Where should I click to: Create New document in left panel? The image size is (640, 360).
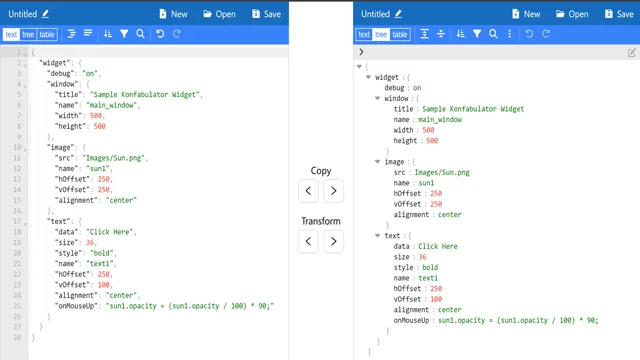[173, 14]
